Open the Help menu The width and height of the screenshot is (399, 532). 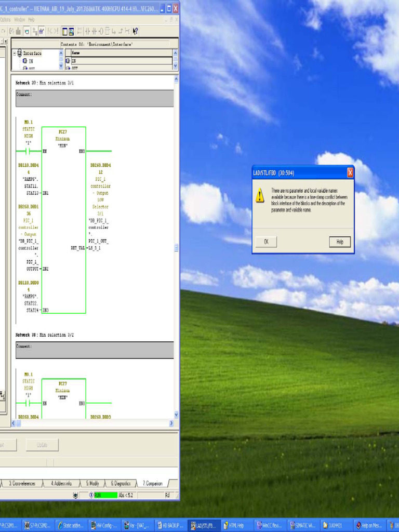pos(31,20)
